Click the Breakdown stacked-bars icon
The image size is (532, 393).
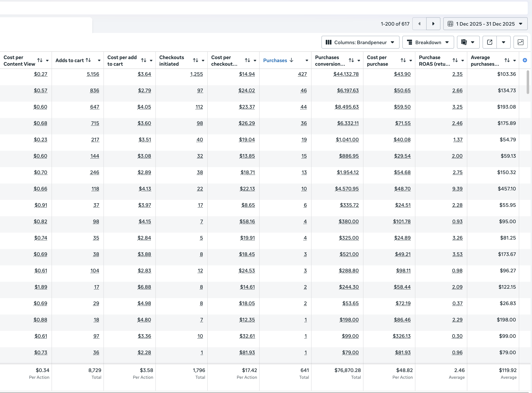(x=410, y=42)
